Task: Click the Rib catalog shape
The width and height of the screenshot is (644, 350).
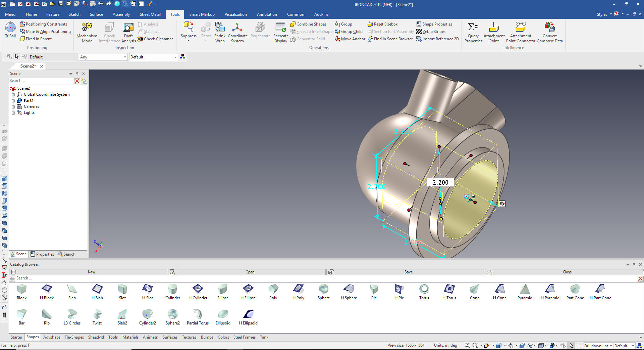Action: pos(47,317)
